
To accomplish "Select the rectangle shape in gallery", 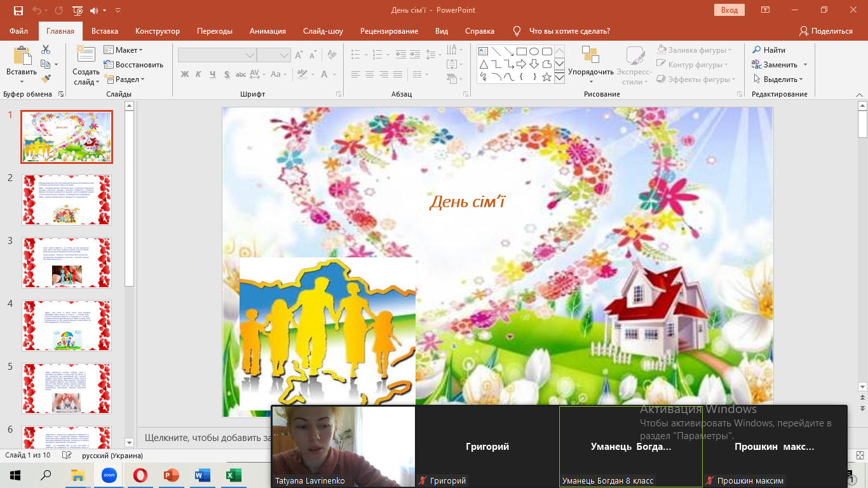I will point(521,51).
